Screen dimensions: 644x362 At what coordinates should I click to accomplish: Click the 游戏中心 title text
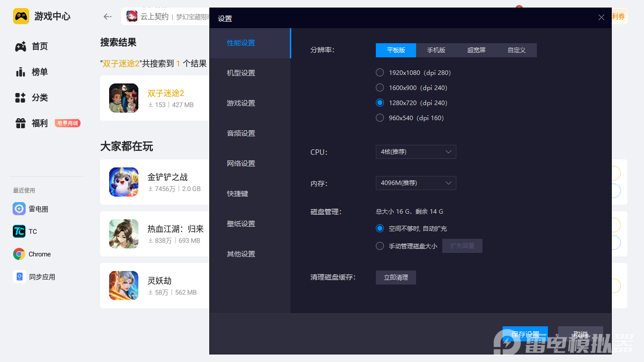(52, 16)
